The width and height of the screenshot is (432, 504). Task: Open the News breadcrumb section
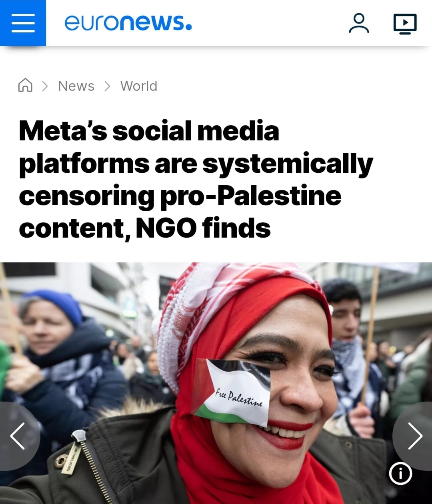point(76,86)
